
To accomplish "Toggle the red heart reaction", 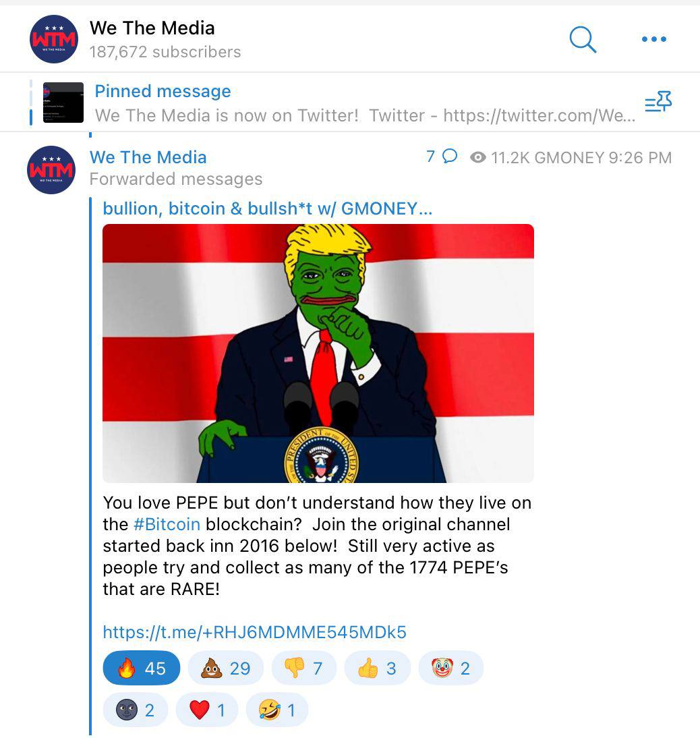I will (x=207, y=710).
